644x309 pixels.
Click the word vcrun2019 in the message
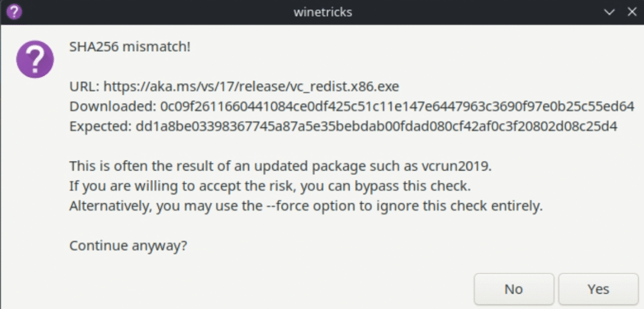[455, 166]
